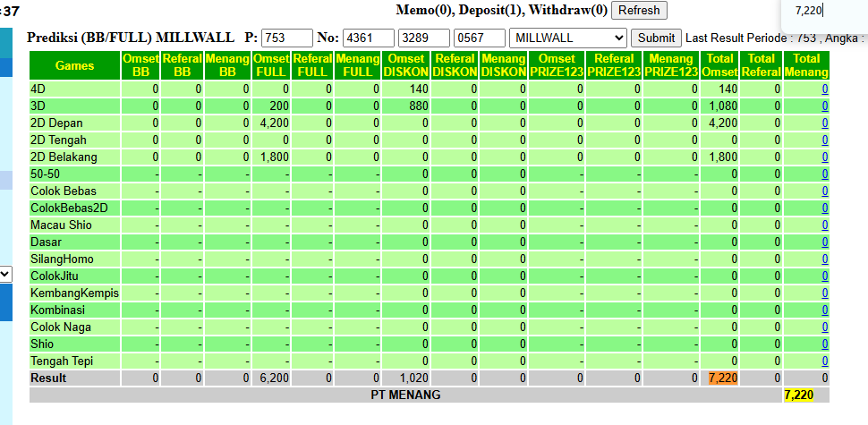Screen dimensions: 868x425
Task: Click the periode input field showing 753
Action: click(x=286, y=38)
